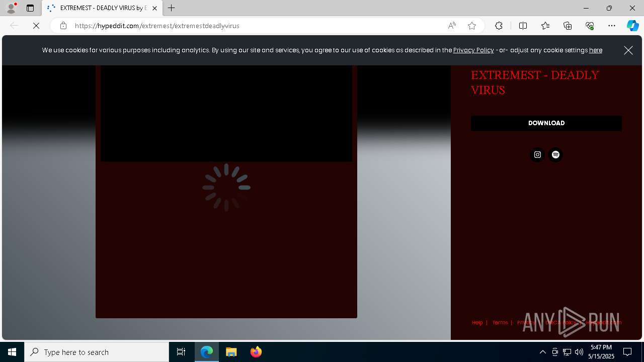Open the Favorites list
644x362 pixels.
(545, 26)
